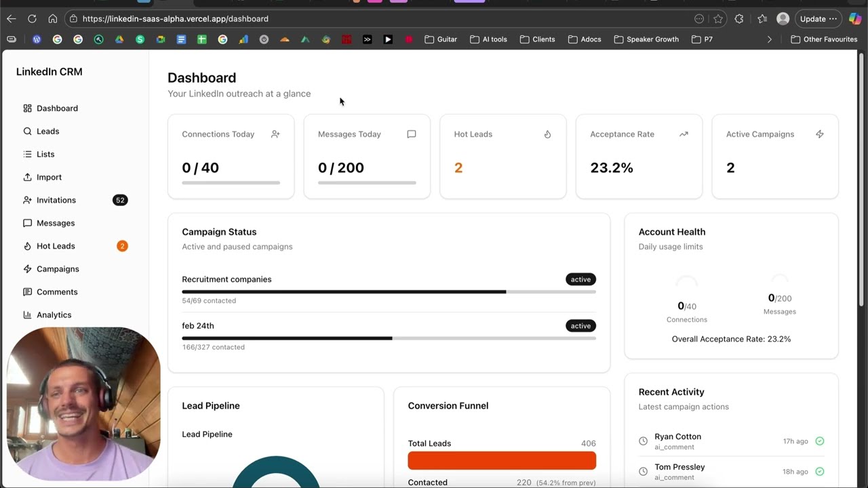Click the Recruitment companies progress bar
Screen dimensions: 868x488
click(x=389, y=292)
